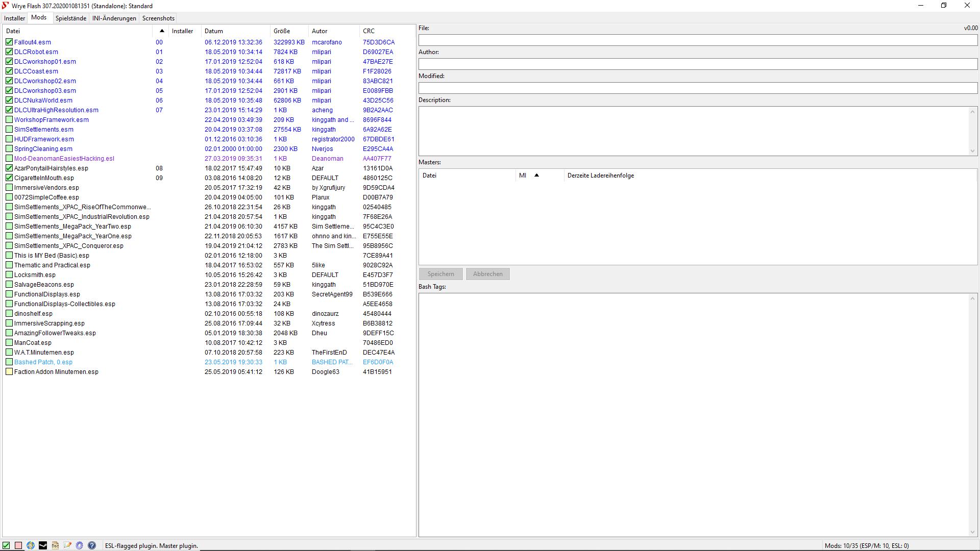This screenshot has height=551, width=980.
Task: Uncheck CigaretteInMouth.esp plugin
Action: (9, 178)
